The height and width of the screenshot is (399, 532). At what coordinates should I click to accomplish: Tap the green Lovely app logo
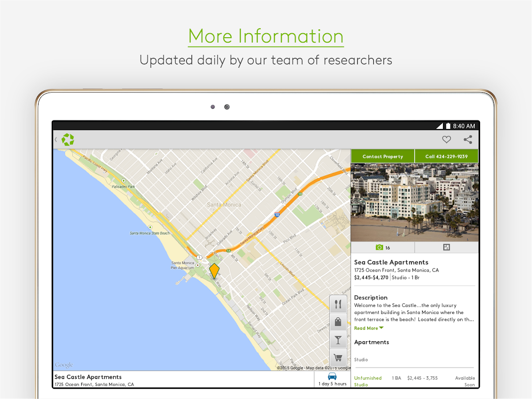click(x=68, y=139)
